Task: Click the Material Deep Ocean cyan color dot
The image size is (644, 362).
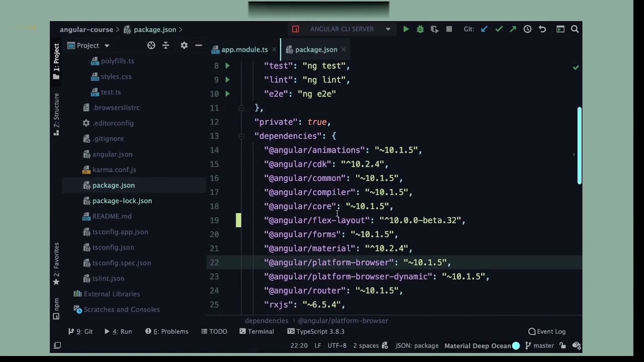Action: 516,345
